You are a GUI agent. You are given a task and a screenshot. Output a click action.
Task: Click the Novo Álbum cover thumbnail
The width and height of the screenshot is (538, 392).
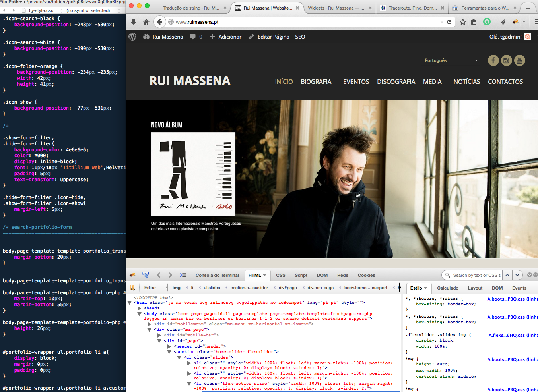[x=193, y=174]
